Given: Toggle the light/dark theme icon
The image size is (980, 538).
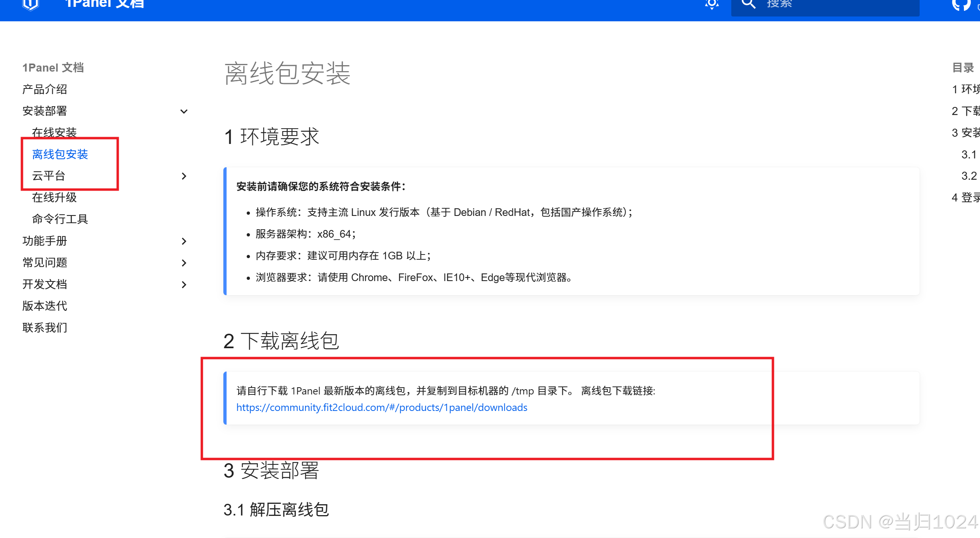Looking at the screenshot, I should point(712,4).
